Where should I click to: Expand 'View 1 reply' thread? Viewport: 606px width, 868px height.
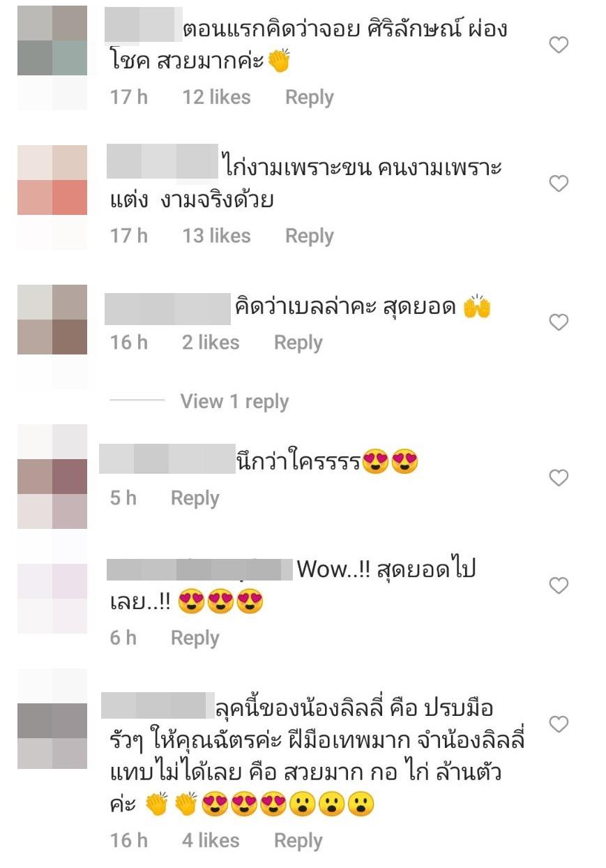click(234, 401)
